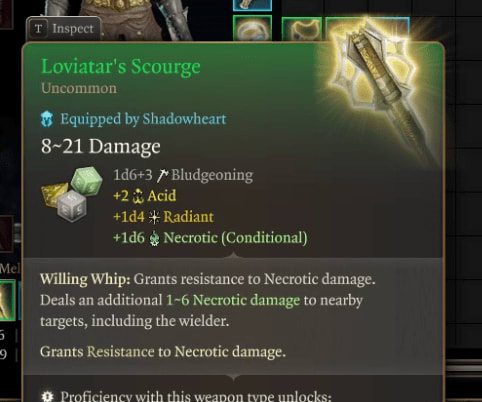Viewport: 482px width, 402px height.
Task: Click 'Equipped by Shadowheart' text
Action: tap(143, 119)
